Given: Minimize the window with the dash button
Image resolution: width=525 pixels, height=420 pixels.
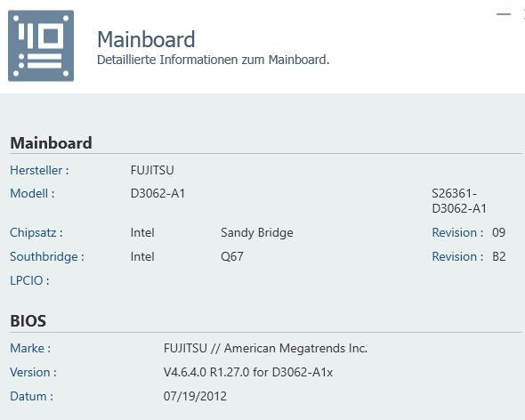Looking at the screenshot, I should [x=504, y=14].
